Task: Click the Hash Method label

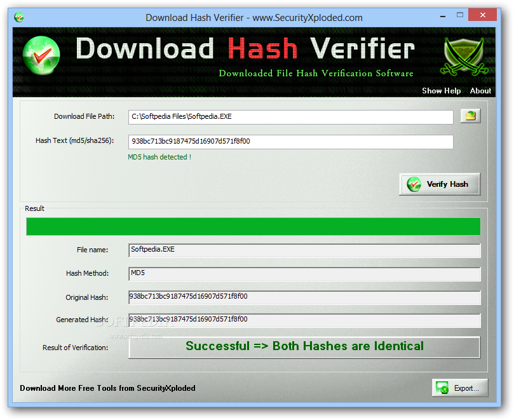Action: (87, 273)
